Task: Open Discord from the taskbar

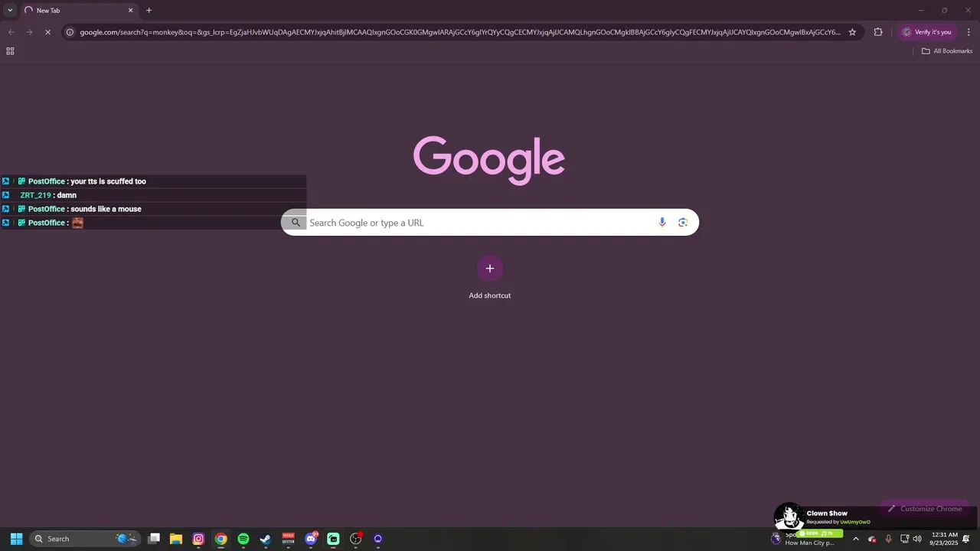Action: (x=311, y=539)
